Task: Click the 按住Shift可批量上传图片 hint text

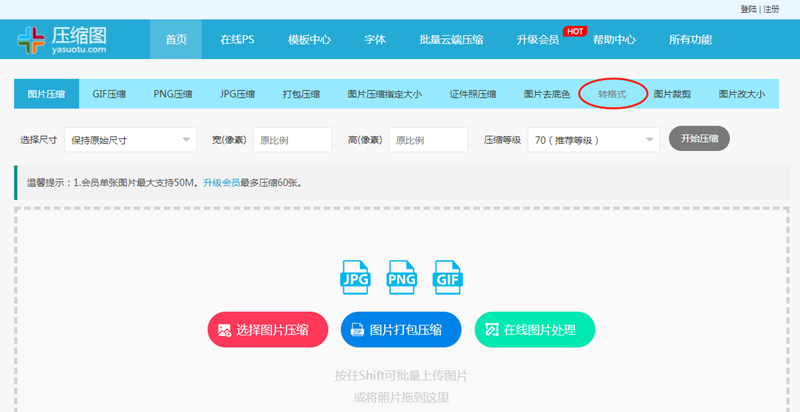Action: [401, 376]
